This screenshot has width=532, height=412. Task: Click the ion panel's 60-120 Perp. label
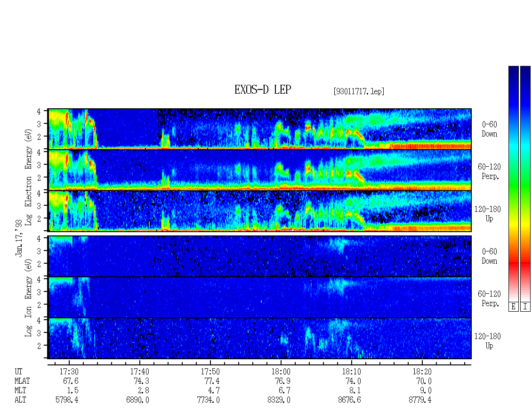(489, 299)
